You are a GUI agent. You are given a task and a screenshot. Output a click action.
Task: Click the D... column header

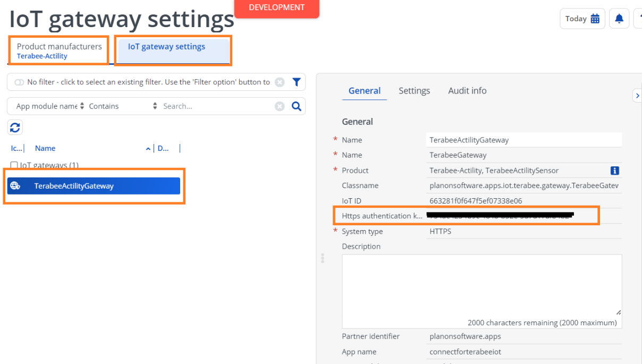coord(163,148)
